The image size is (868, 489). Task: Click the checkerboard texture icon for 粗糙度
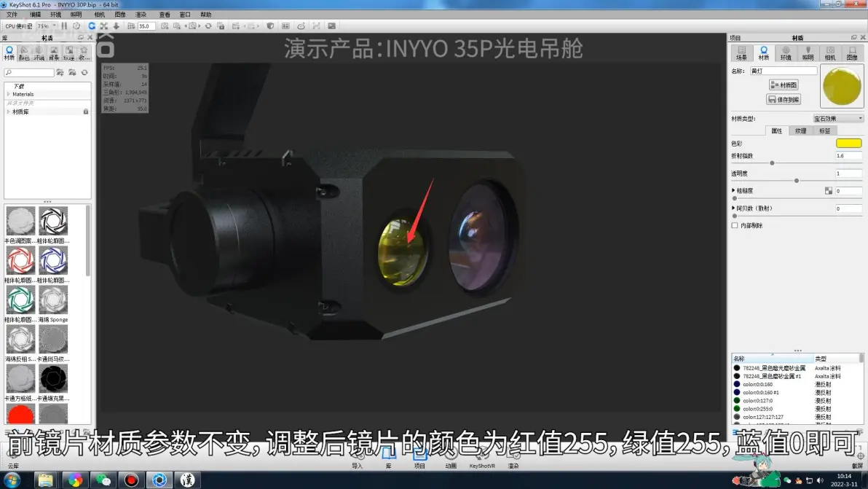point(829,191)
